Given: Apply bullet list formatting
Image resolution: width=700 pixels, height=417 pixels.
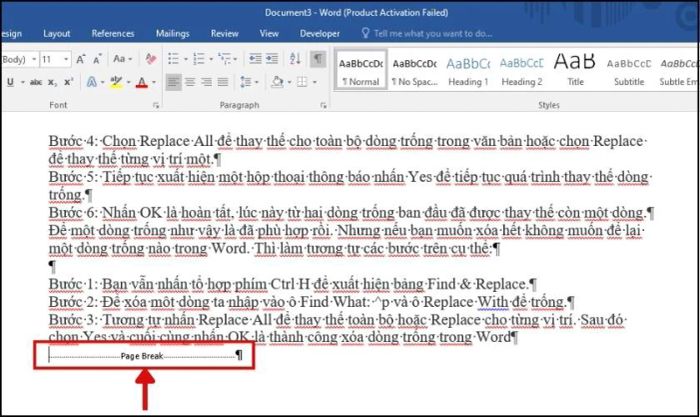Looking at the screenshot, I should (173, 59).
